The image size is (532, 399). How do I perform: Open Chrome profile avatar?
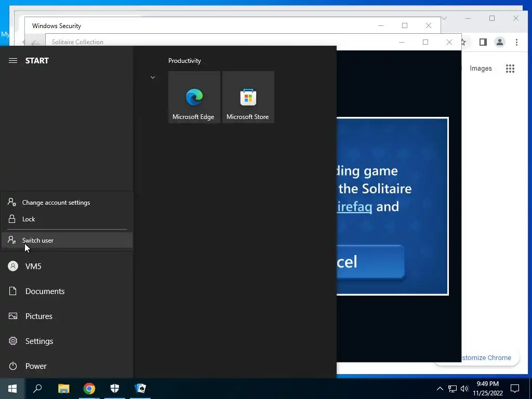pyautogui.click(x=500, y=42)
